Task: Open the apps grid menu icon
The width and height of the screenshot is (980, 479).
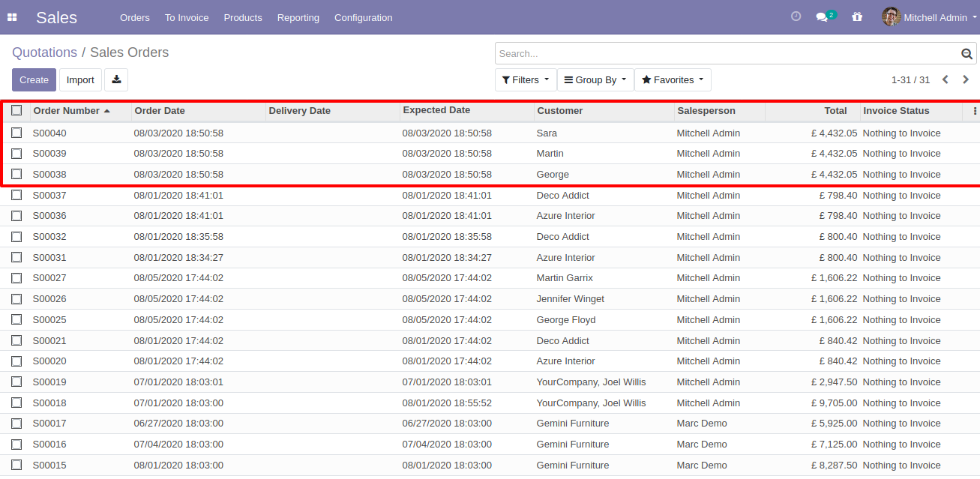Action: click(12, 17)
